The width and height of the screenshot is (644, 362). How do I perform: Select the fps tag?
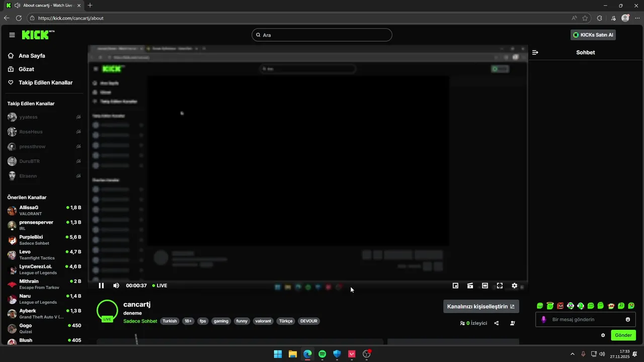[203, 321]
